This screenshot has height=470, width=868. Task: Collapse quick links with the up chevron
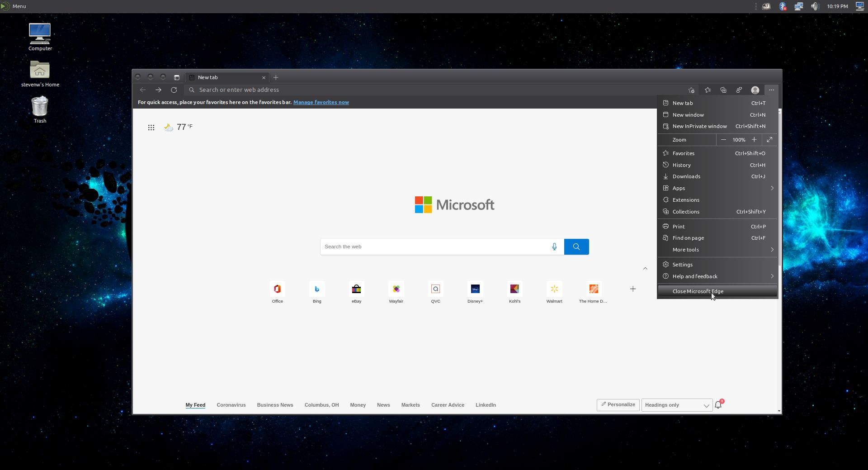pos(645,269)
